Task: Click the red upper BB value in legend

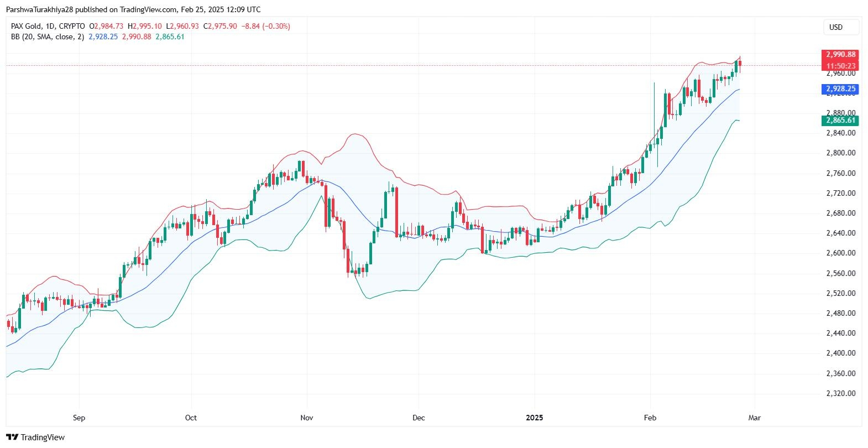Action: (137, 37)
